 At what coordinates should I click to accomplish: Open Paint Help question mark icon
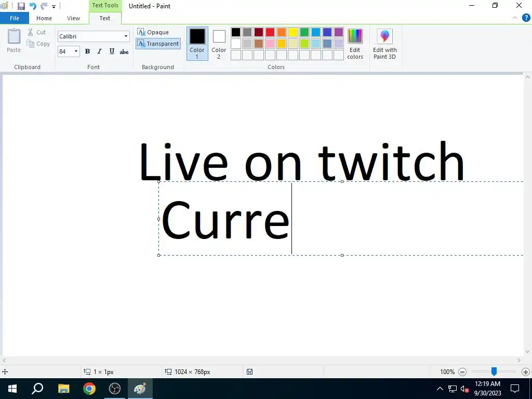526,18
